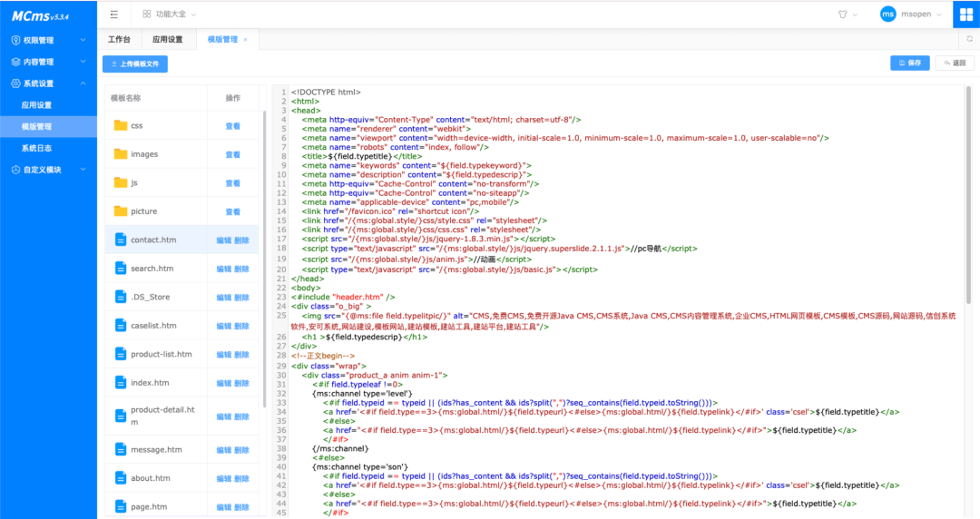980x519 pixels.
Task: Click the 自定义模块 icon
Action: pos(15,170)
